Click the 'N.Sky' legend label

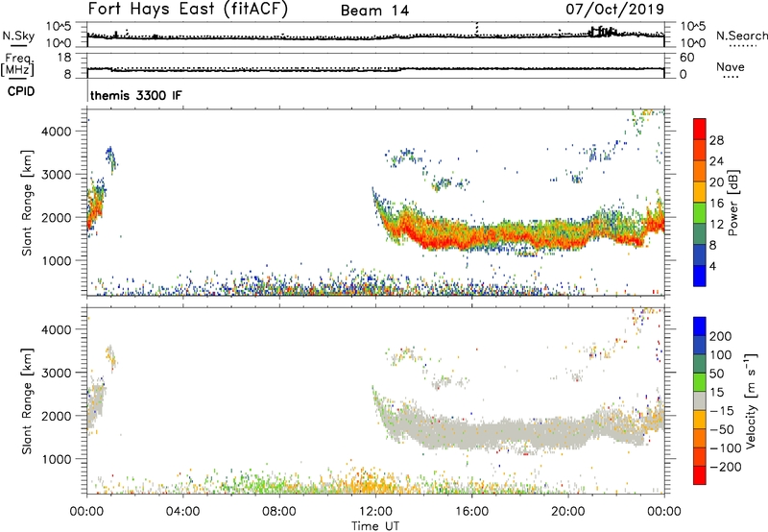[18, 36]
